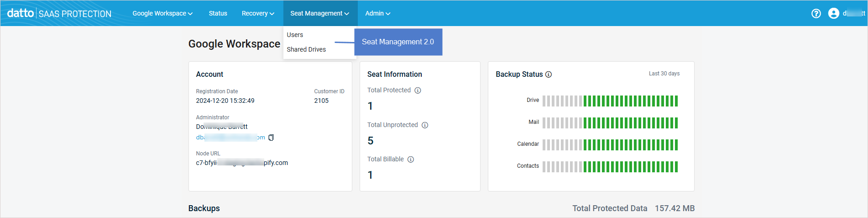Screen dimensions: 868x218
Task: Go to the Status page
Action: (218, 13)
